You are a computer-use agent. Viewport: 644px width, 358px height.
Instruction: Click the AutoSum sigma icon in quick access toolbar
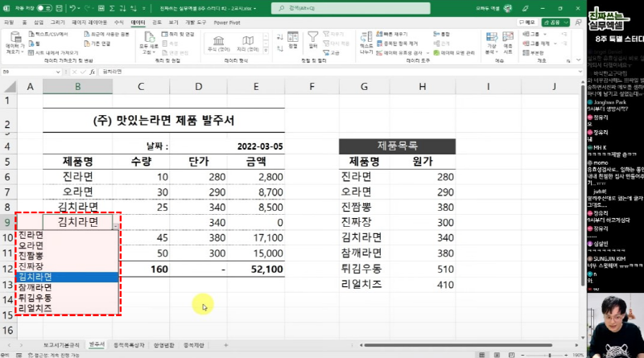112,8
